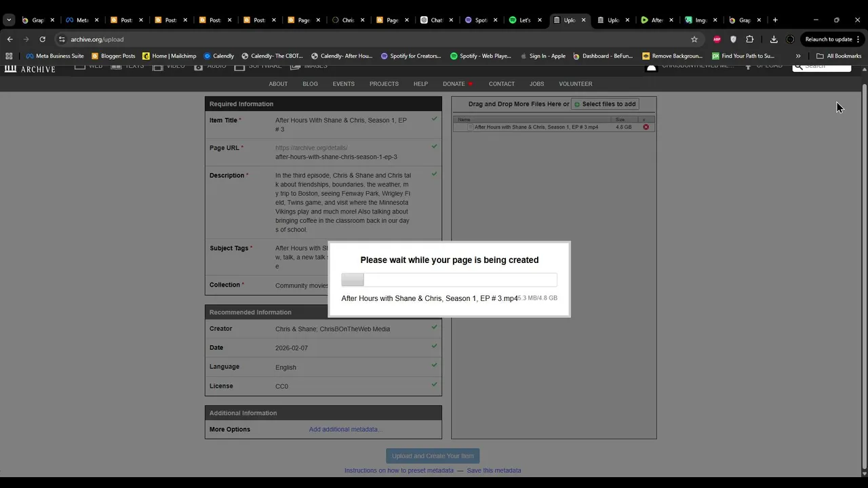This screenshot has height=488, width=868.
Task: Open ABOUT in Archive navigation
Action: pos(278,84)
